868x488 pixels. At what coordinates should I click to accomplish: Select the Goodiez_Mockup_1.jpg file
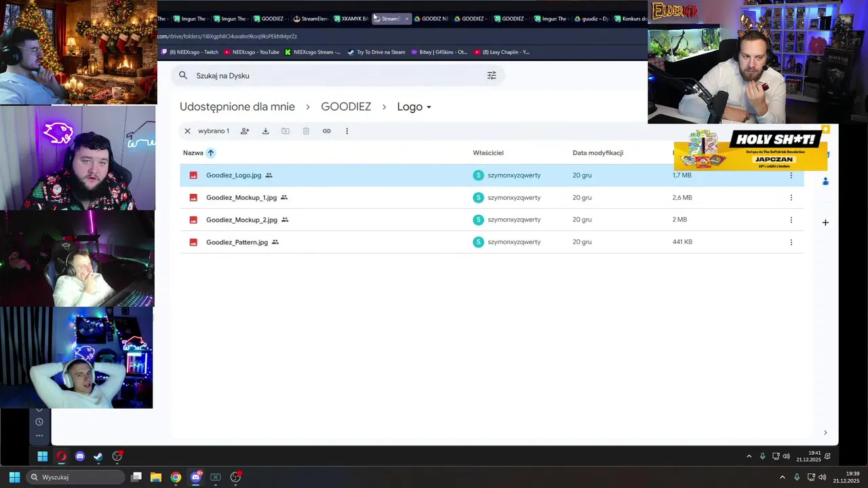tap(241, 197)
